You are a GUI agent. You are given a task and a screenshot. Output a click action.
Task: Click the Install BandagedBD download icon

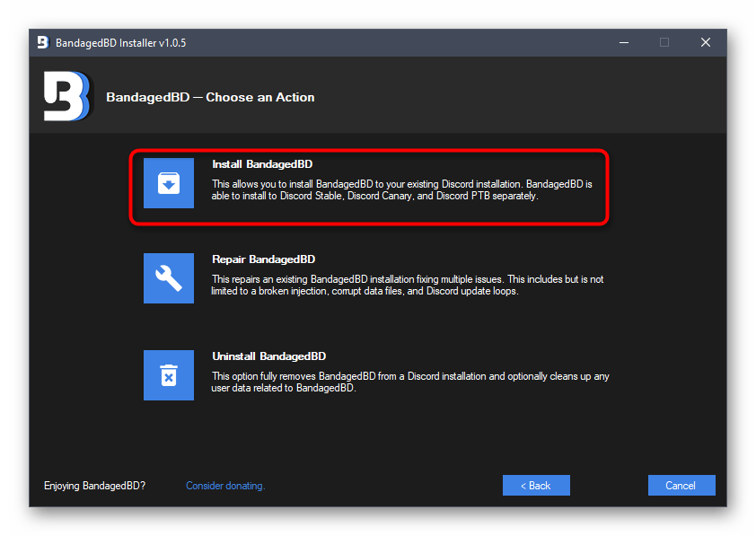coord(169,183)
